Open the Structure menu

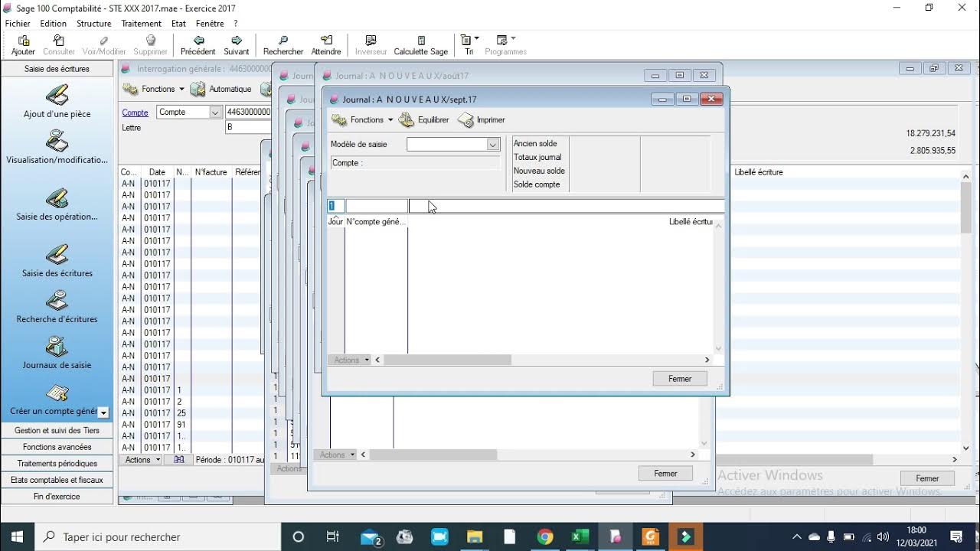pyautogui.click(x=94, y=24)
